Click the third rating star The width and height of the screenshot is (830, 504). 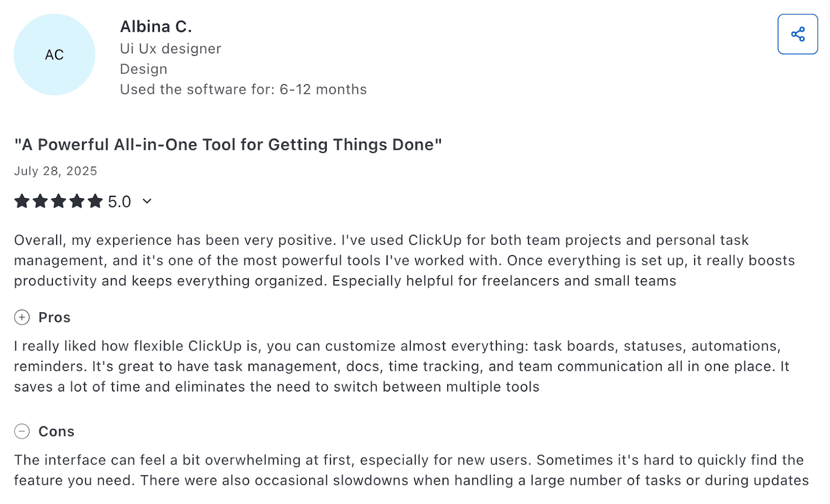59,201
